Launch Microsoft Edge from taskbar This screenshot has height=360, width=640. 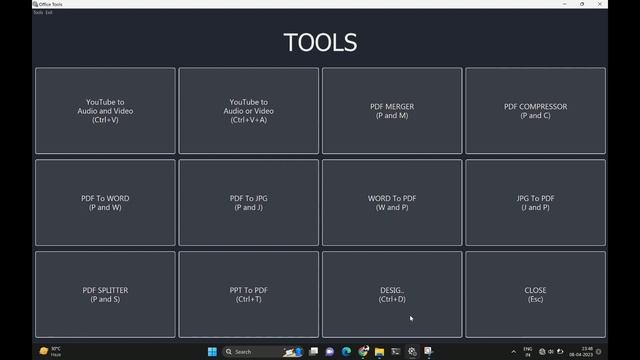(346, 351)
